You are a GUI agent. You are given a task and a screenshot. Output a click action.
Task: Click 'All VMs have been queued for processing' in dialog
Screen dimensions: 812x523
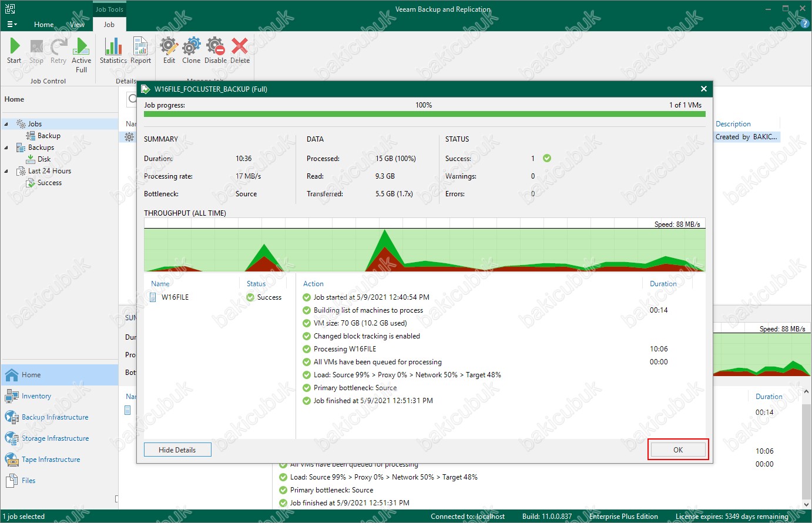[378, 362]
